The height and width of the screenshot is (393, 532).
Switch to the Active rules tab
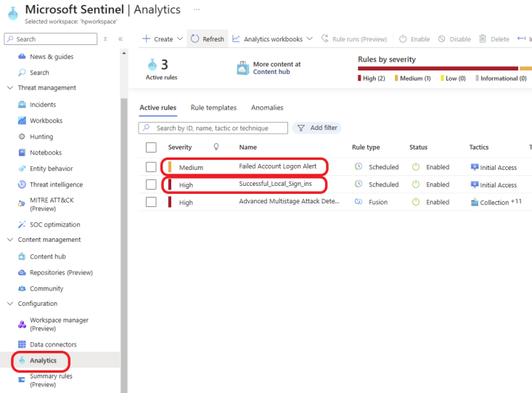[x=157, y=108]
